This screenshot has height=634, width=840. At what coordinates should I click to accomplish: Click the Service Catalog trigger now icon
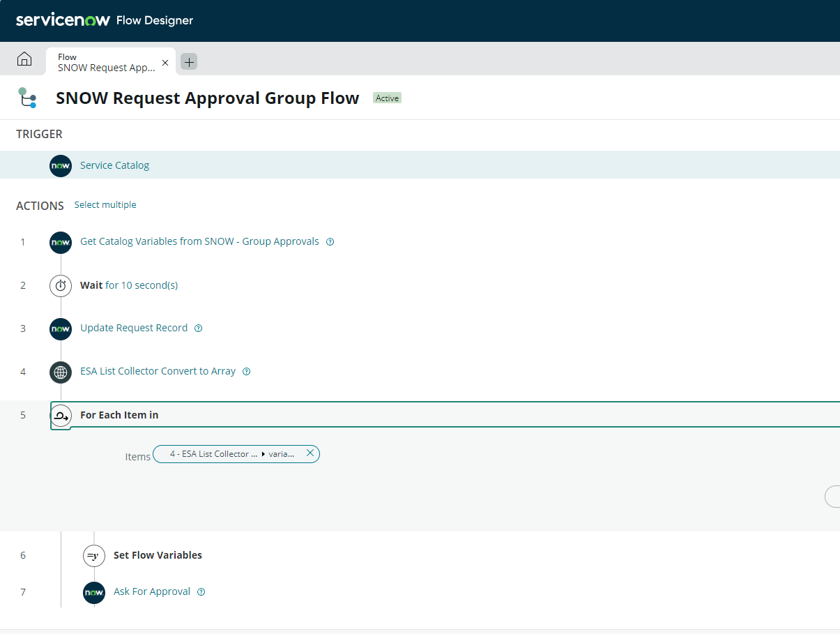(61, 165)
